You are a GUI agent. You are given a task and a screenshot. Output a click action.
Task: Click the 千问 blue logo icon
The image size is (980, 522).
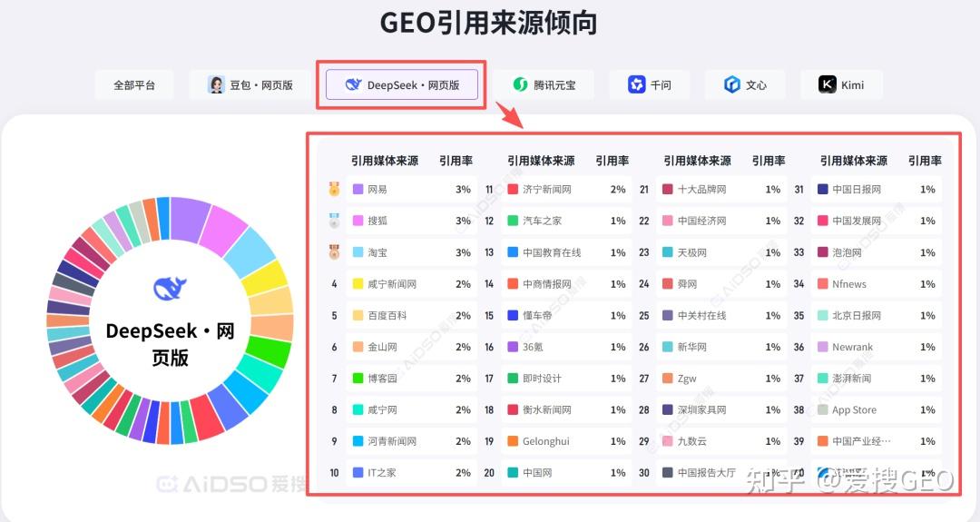[636, 84]
